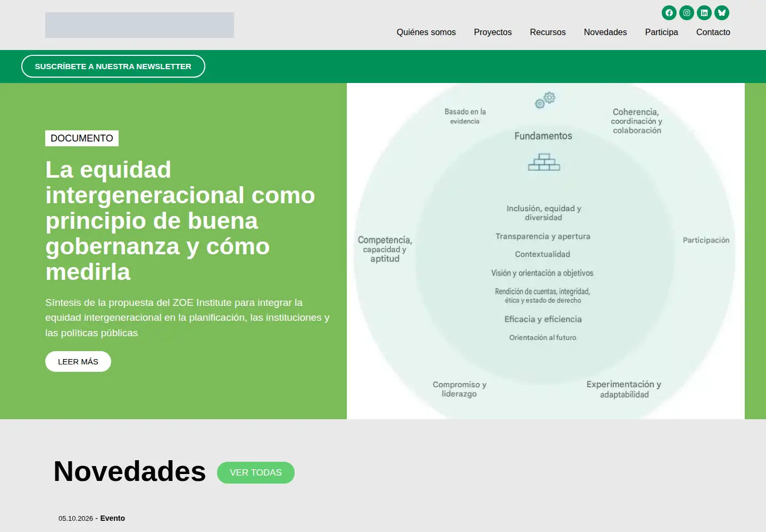
Task: Choose the Participa menu item
Action: pos(662,32)
